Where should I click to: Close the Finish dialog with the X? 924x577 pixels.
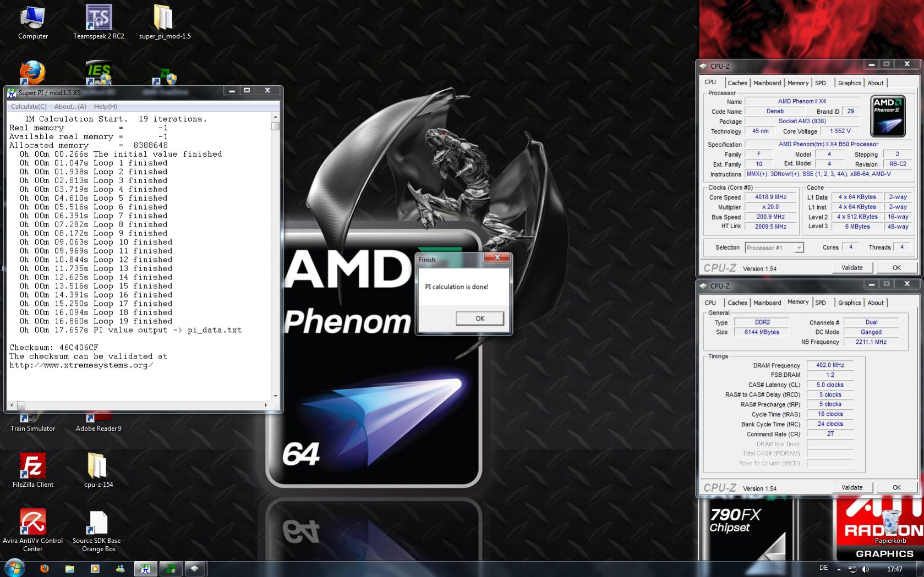point(497,257)
